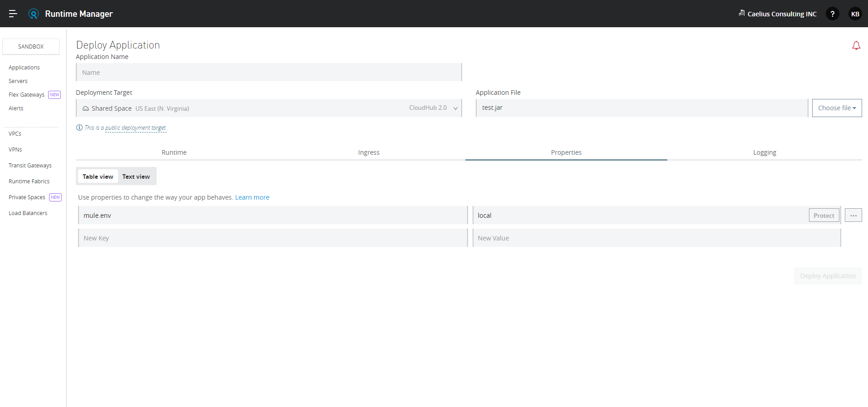Go to Servers in sidebar

pyautogui.click(x=18, y=81)
